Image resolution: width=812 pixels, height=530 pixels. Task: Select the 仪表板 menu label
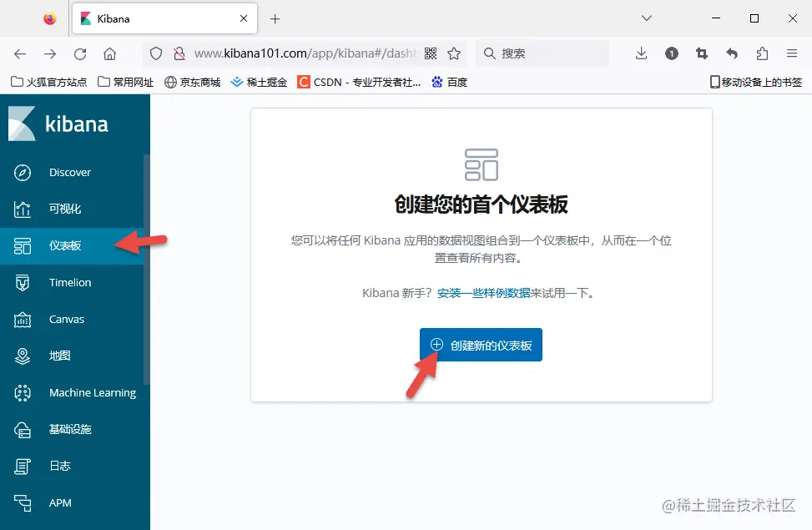65,245
